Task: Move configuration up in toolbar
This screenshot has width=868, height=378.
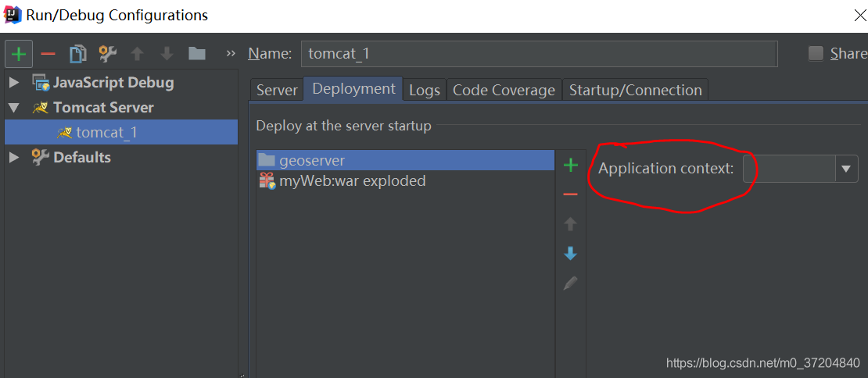Action: (138, 54)
